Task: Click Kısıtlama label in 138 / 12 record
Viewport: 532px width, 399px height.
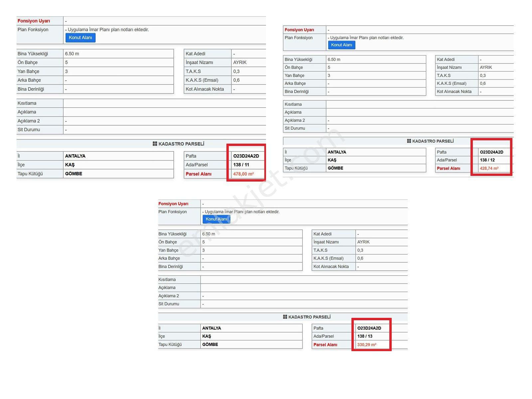Action: click(x=293, y=104)
